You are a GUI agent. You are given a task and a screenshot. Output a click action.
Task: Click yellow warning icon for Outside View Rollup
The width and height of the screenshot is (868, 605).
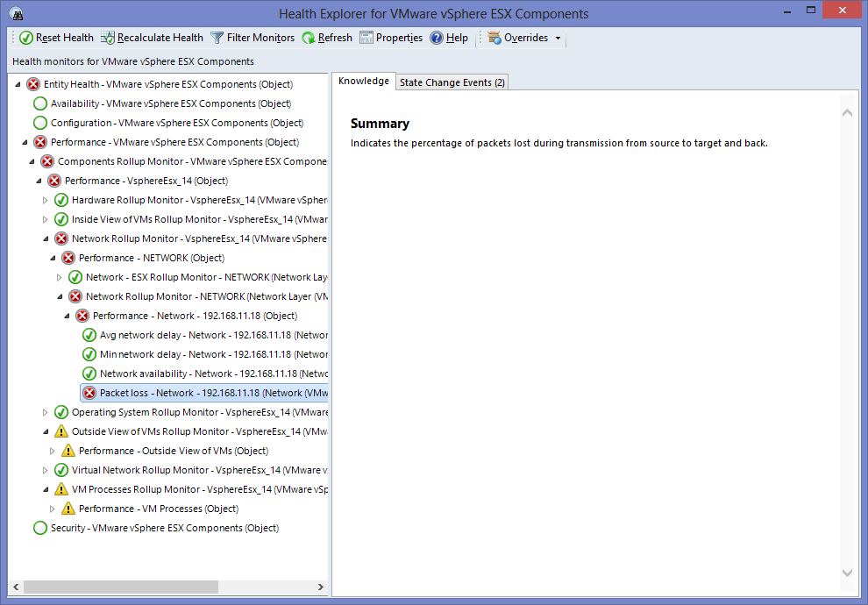point(60,431)
